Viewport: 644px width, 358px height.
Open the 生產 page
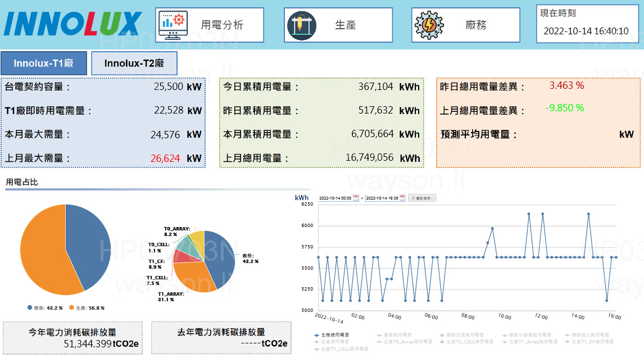tap(338, 25)
